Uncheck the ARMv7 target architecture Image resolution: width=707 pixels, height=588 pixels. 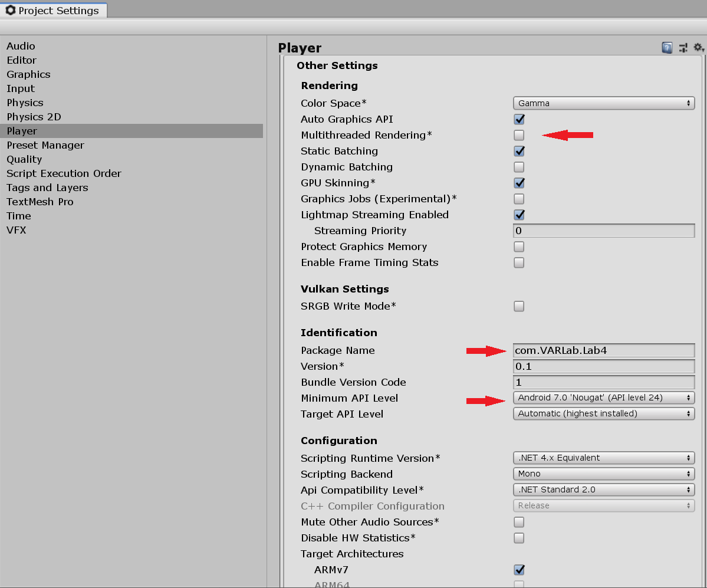519,570
